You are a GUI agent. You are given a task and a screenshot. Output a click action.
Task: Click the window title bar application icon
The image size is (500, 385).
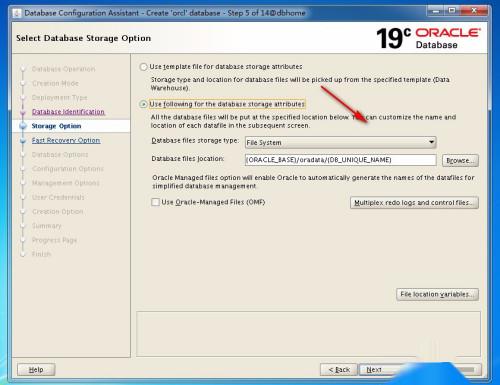(x=17, y=13)
